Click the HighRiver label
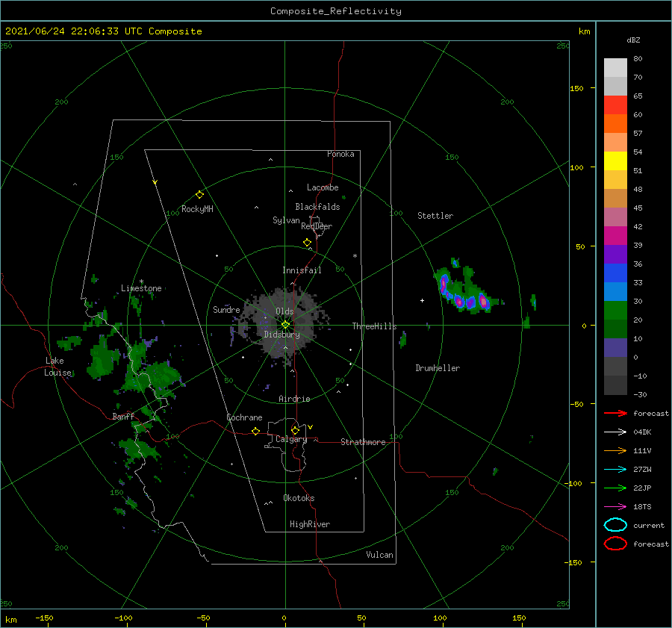Image resolution: width=672 pixels, height=628 pixels. 310,524
